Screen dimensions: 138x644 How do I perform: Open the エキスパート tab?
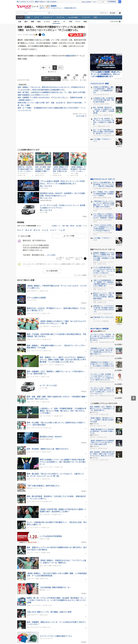click(x=48, y=17)
